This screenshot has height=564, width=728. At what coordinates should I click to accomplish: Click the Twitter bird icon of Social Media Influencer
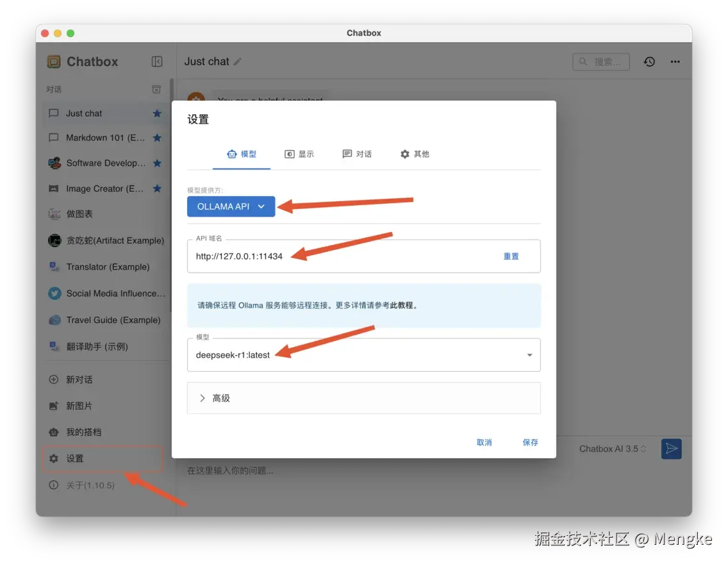pyautogui.click(x=54, y=294)
